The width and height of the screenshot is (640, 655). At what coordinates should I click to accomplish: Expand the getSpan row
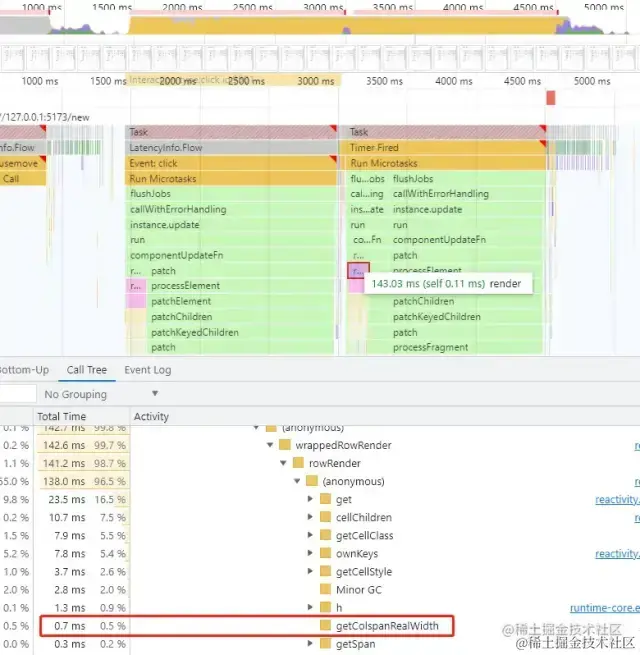[x=310, y=644]
